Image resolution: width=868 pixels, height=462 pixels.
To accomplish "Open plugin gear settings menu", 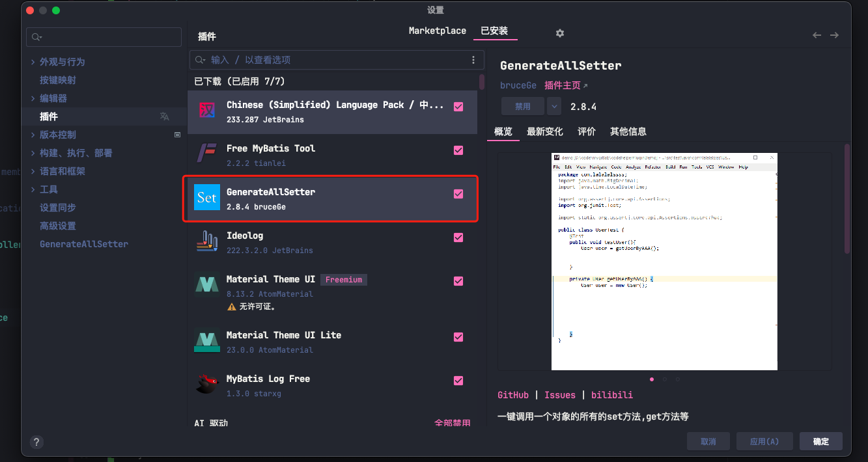I will [x=559, y=33].
